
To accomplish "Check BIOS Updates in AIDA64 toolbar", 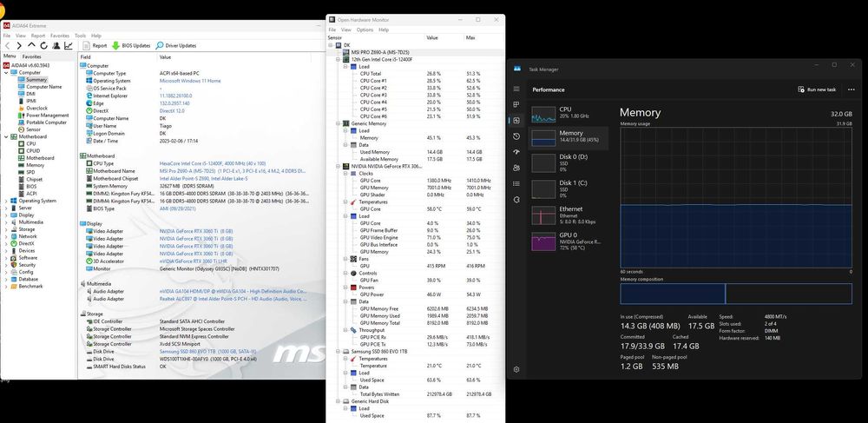I will pyautogui.click(x=131, y=45).
